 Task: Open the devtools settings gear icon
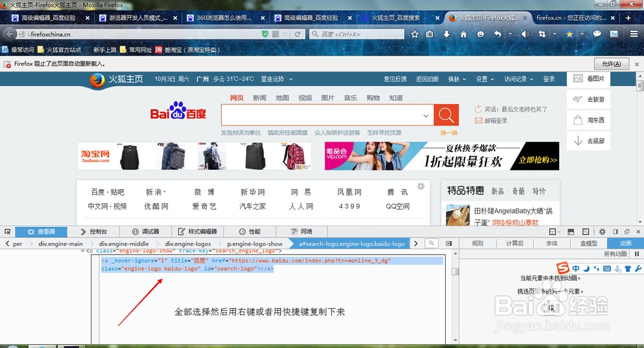pos(602,232)
